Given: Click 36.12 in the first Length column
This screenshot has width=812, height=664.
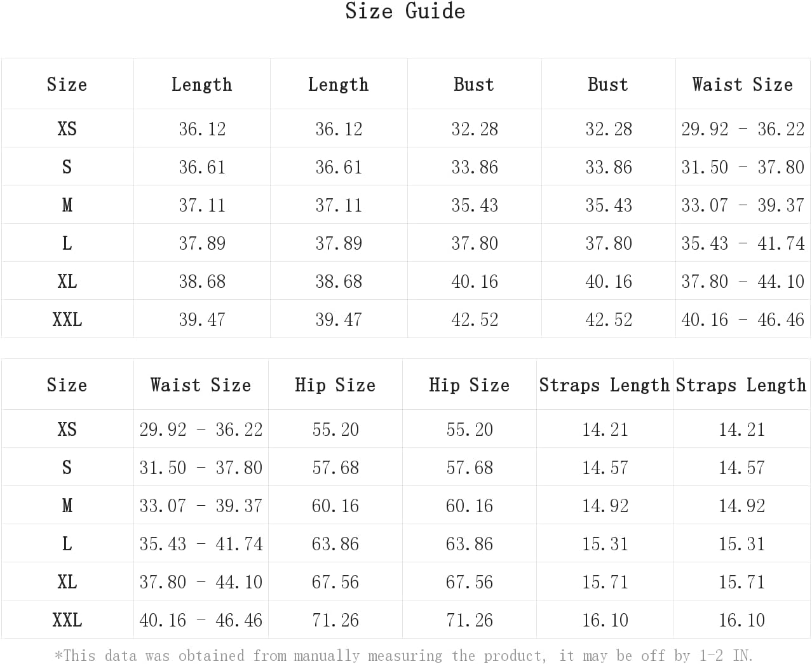Looking at the screenshot, I should pyautogui.click(x=202, y=129).
